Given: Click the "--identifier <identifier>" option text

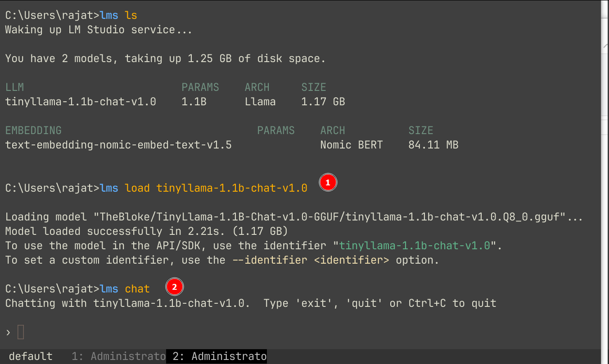Looking at the screenshot, I should [x=310, y=260].
